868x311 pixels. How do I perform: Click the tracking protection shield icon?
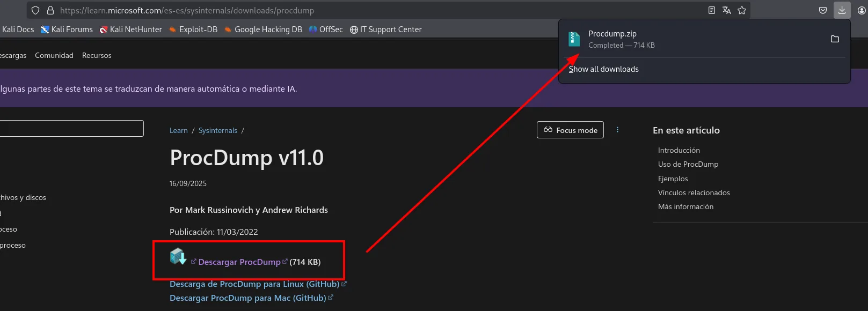[x=35, y=10]
